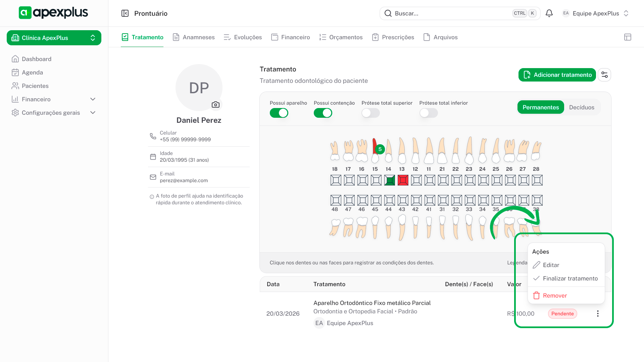
Task: Switch to the Anamneses tab
Action: [194, 37]
